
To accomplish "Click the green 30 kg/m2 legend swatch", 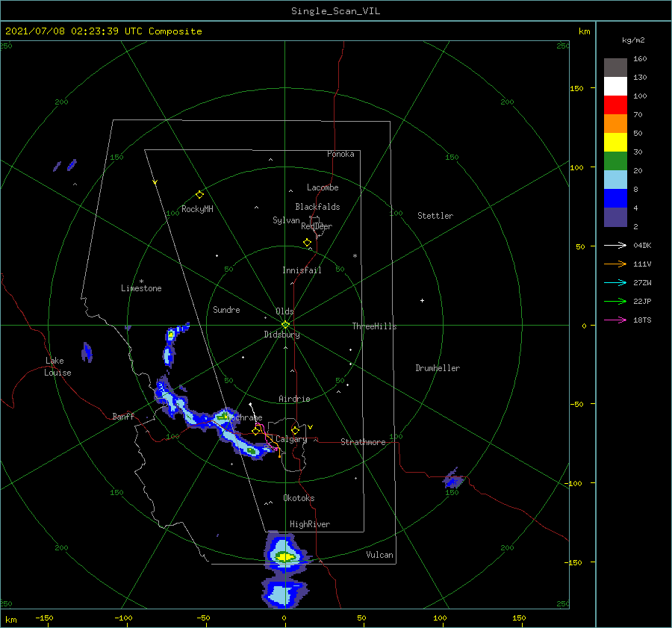I will pyautogui.click(x=615, y=161).
